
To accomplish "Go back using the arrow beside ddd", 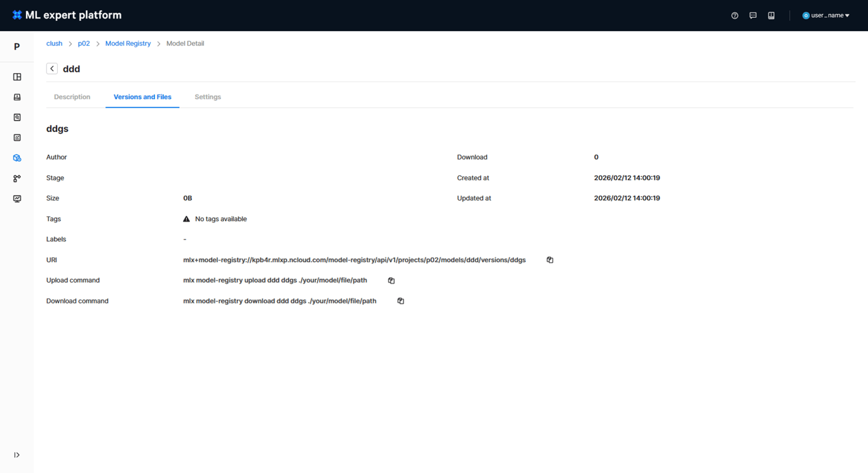I will point(52,69).
